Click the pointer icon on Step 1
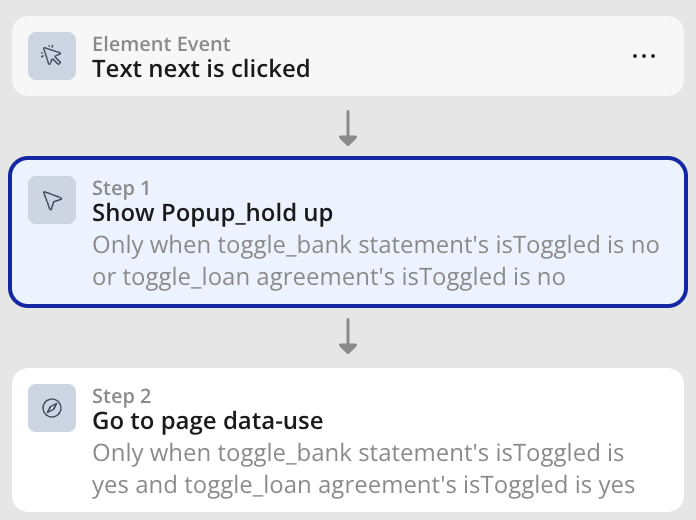 [x=52, y=200]
